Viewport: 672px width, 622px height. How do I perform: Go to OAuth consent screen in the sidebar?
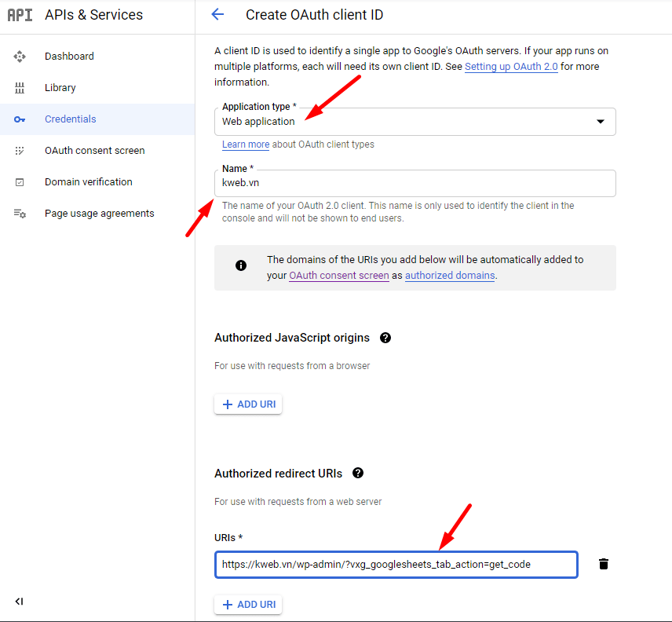97,151
